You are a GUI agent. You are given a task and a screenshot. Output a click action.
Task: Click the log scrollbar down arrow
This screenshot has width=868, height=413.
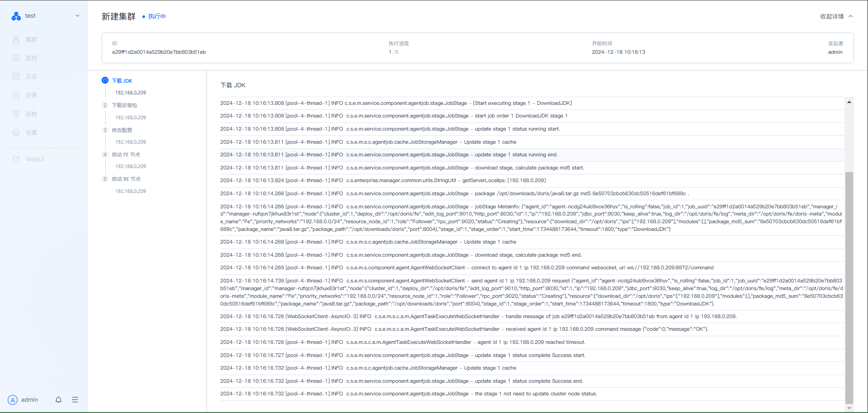(x=849, y=408)
